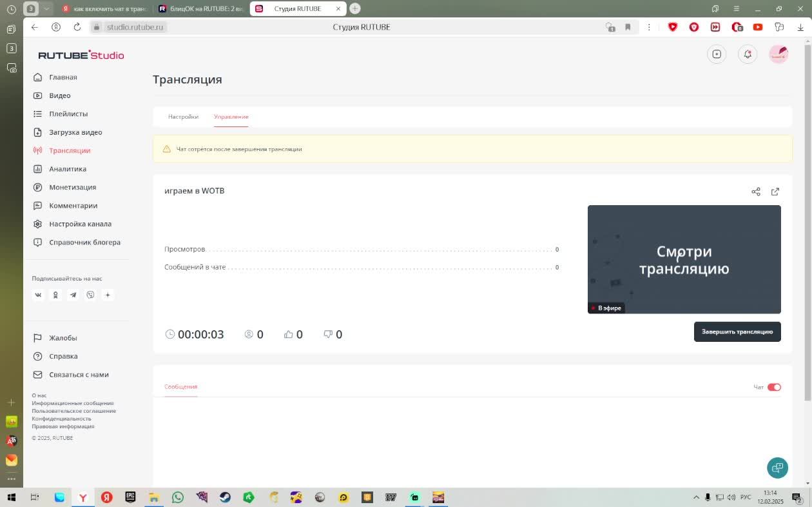Open the browser page menu dots
Image resolution: width=812 pixels, height=507 pixels.
pyautogui.click(x=649, y=27)
